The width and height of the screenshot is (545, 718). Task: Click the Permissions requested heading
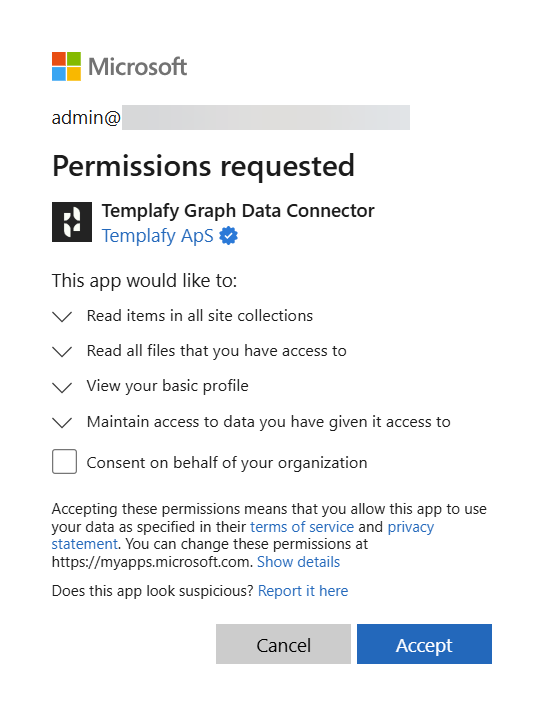(203, 166)
